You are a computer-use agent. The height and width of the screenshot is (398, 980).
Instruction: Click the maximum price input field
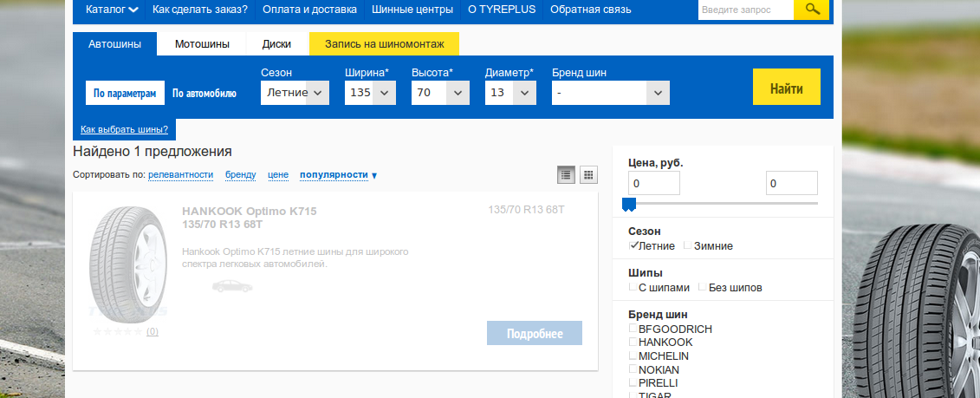click(x=792, y=183)
